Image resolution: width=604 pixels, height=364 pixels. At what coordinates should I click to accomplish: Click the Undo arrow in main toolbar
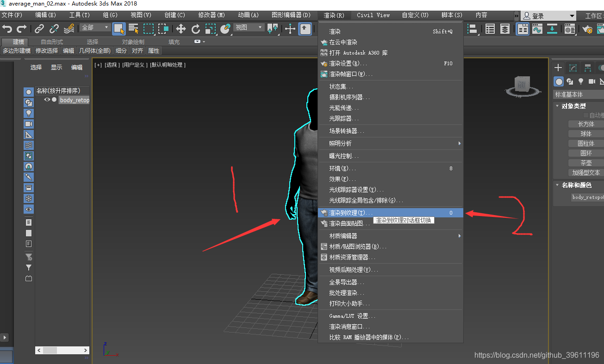pos(7,29)
